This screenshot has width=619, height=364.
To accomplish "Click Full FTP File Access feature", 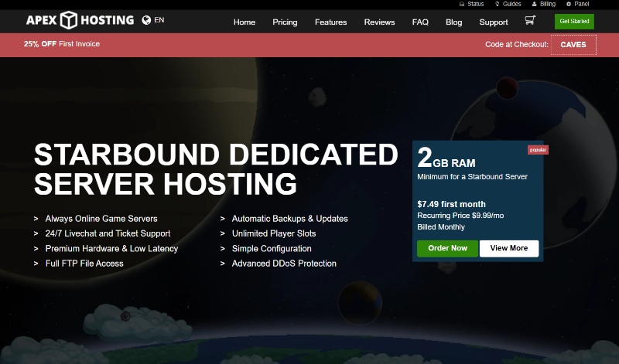I will [x=84, y=264].
